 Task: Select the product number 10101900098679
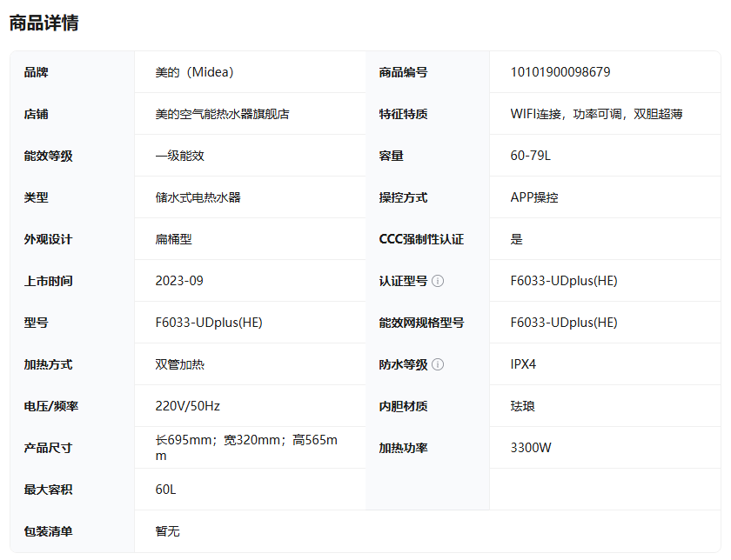[x=560, y=72]
